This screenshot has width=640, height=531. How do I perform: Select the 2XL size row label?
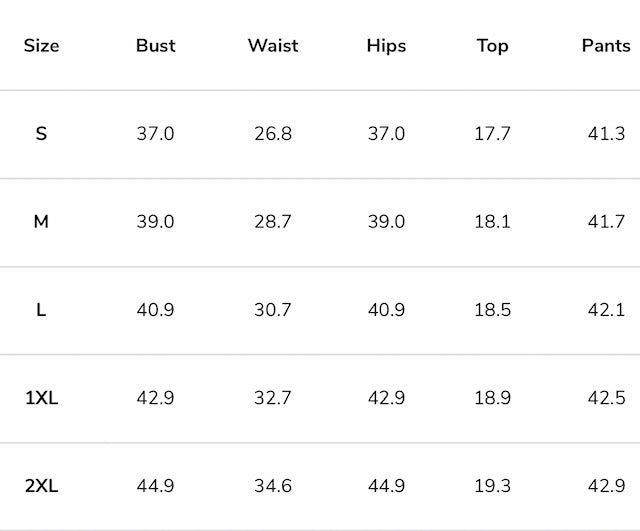tap(41, 487)
